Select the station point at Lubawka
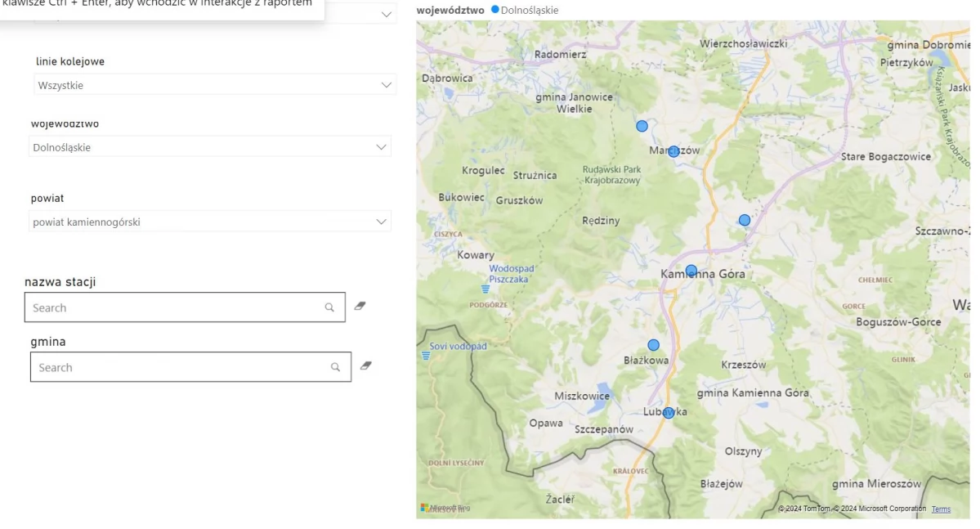The height and width of the screenshot is (529, 980). [x=668, y=413]
